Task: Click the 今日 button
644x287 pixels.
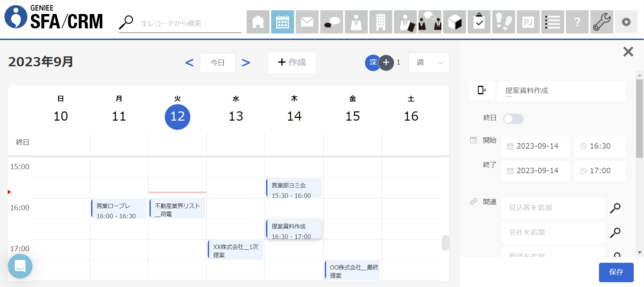Action: [218, 63]
